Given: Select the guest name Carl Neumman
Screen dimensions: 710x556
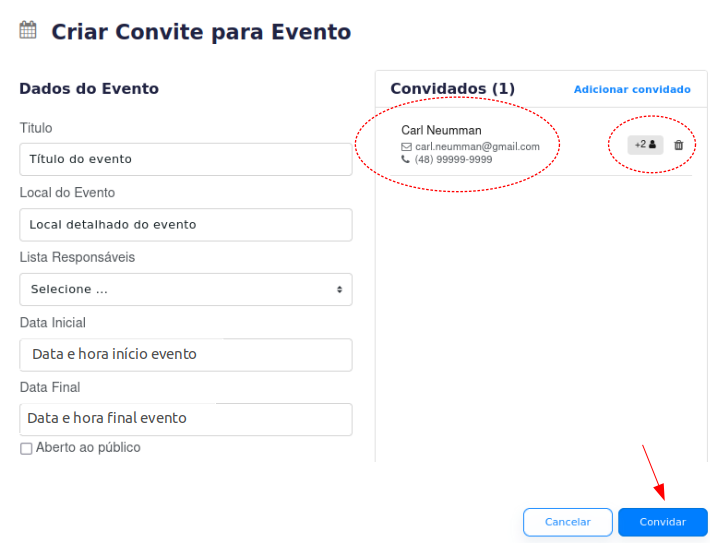Looking at the screenshot, I should (x=441, y=130).
